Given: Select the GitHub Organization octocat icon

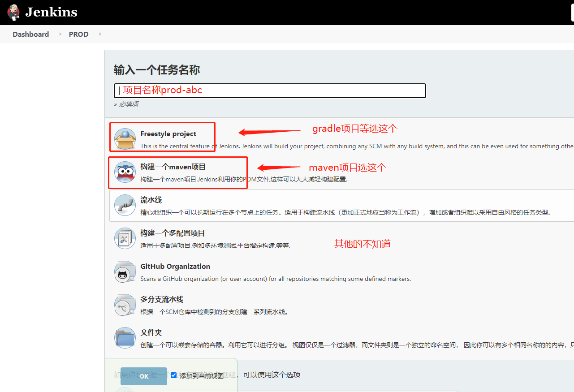Looking at the screenshot, I should [125, 271].
